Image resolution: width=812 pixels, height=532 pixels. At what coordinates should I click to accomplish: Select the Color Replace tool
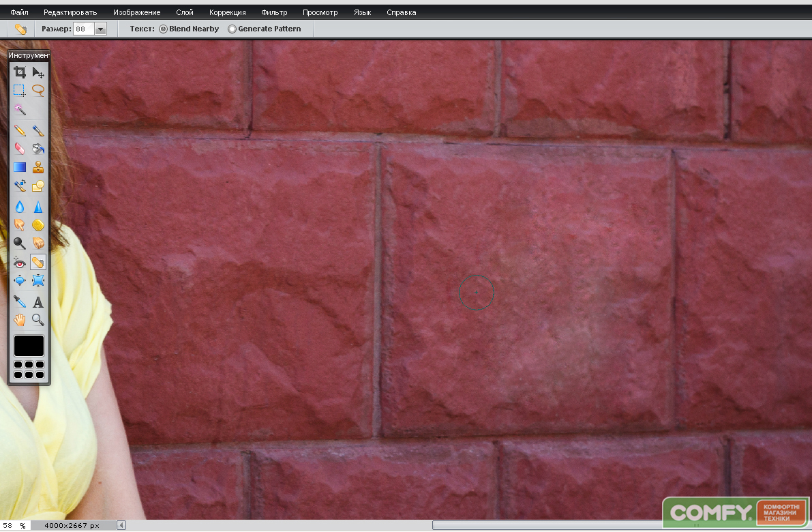(x=20, y=186)
